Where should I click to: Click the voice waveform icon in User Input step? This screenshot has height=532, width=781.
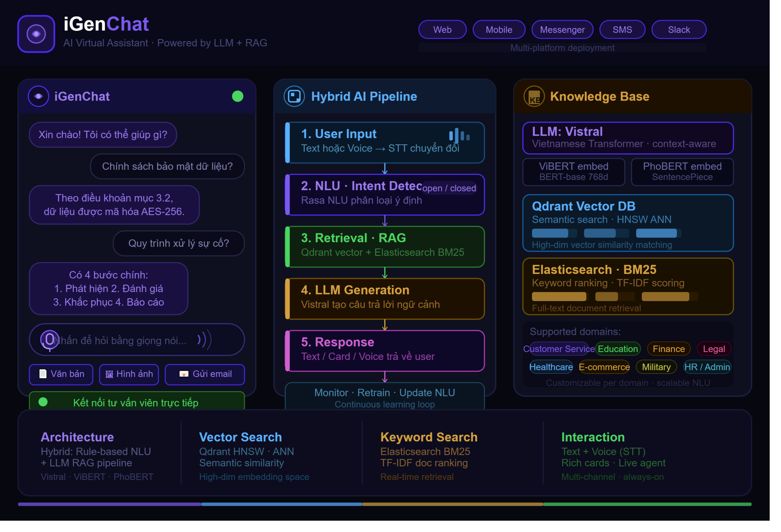tap(459, 136)
